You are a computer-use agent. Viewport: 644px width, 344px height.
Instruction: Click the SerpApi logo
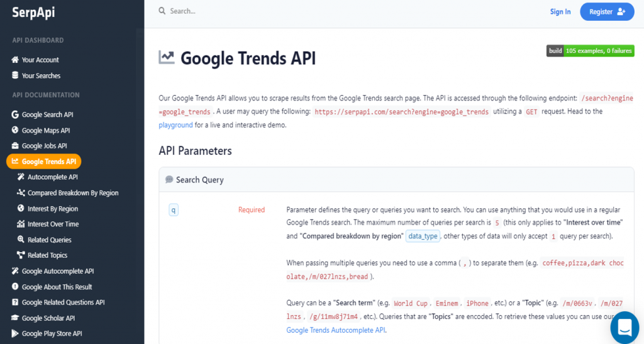(33, 13)
